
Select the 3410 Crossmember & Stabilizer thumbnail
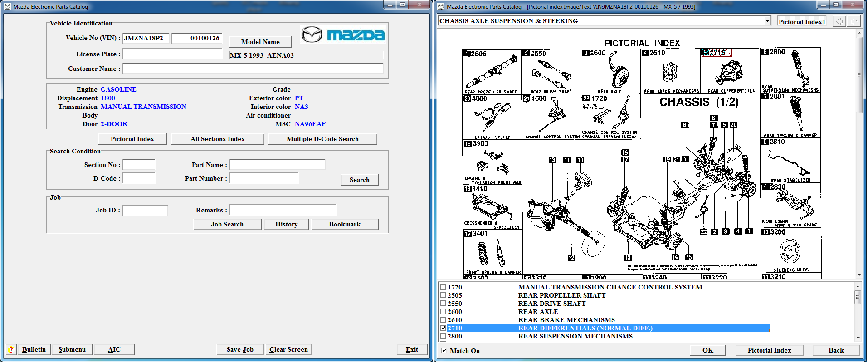492,207
